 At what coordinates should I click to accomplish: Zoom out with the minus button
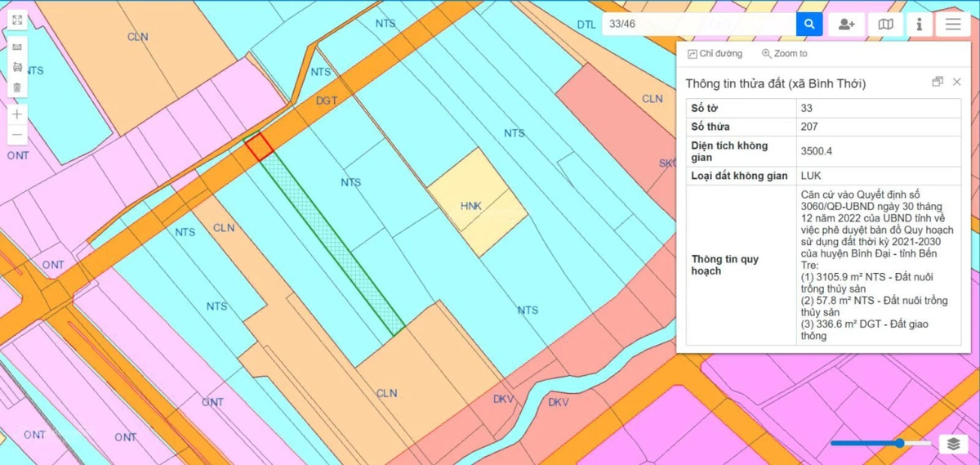pyautogui.click(x=17, y=134)
